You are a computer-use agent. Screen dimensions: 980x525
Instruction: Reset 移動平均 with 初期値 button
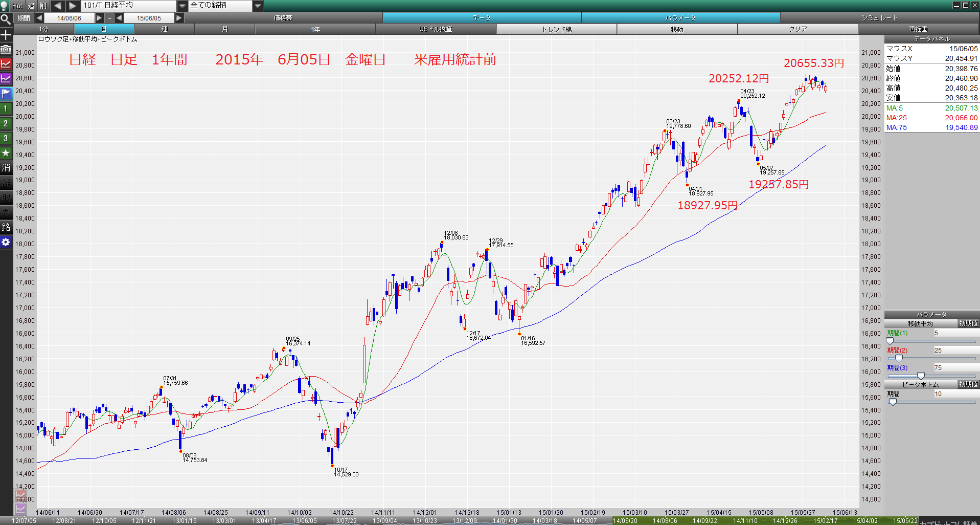pos(968,323)
